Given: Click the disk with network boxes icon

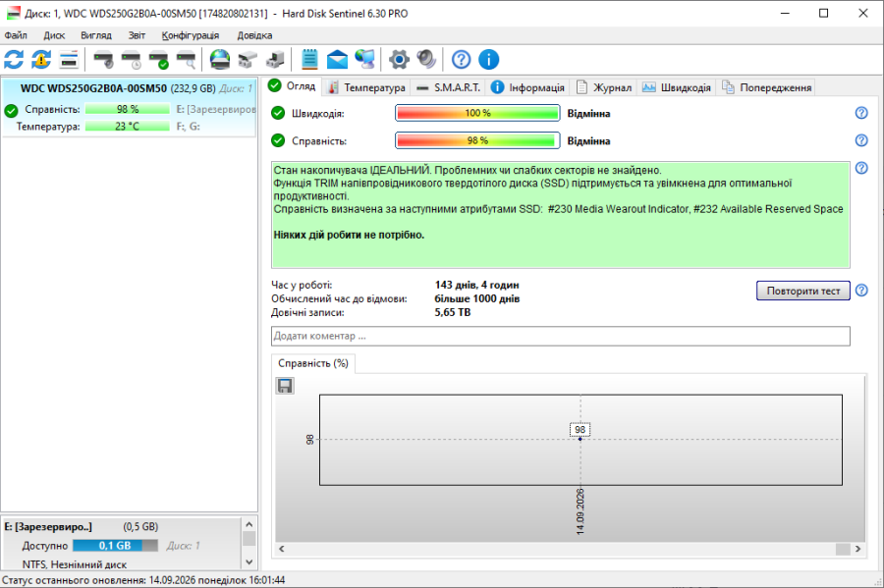Looking at the screenshot, I should (248, 59).
